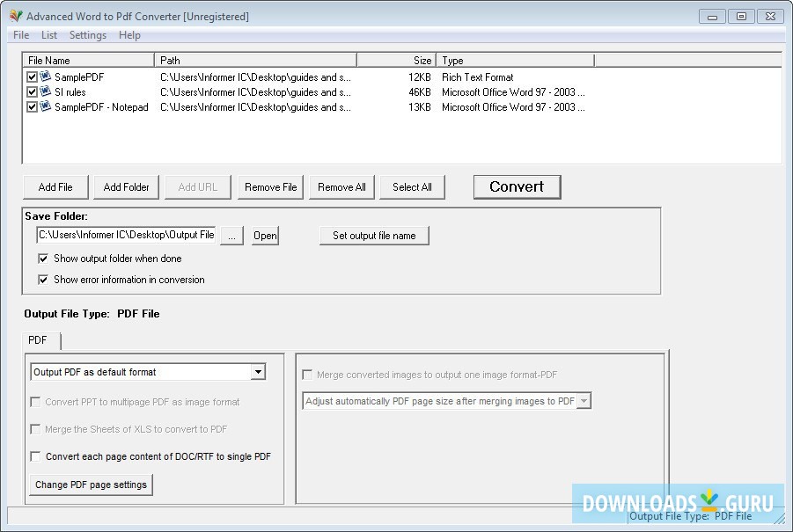Uncheck the SamplePDF file checkbox
Image resolution: width=793 pixels, height=532 pixels.
coord(32,77)
